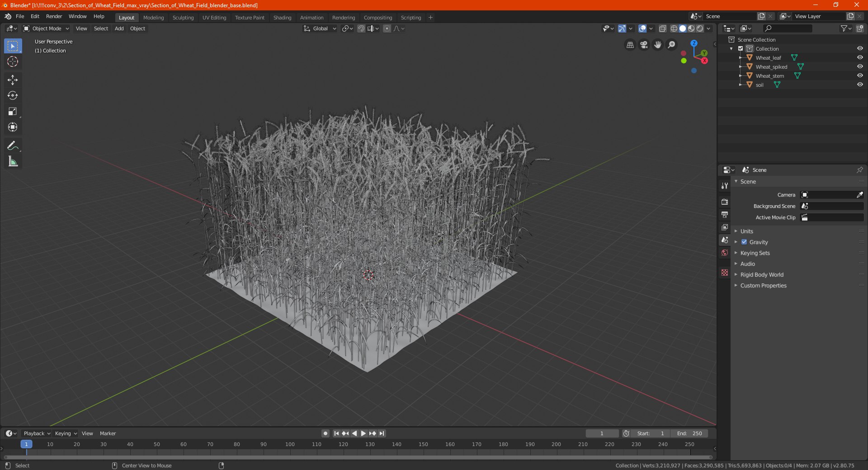
Task: Open the Add menu in viewport header
Action: click(x=119, y=28)
